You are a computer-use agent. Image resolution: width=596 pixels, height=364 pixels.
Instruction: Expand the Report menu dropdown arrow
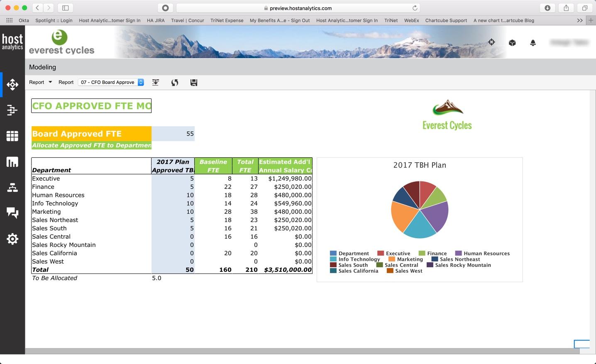[50, 82]
